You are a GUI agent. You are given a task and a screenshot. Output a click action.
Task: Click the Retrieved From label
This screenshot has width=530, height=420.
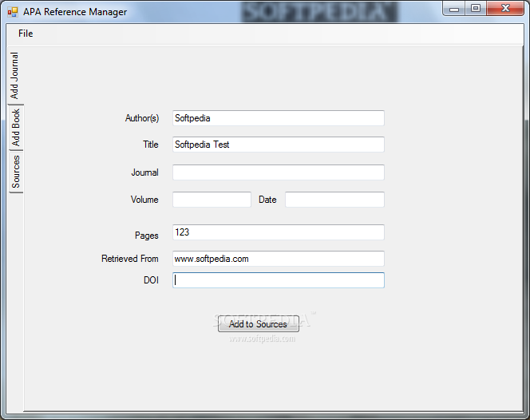pyautogui.click(x=130, y=259)
